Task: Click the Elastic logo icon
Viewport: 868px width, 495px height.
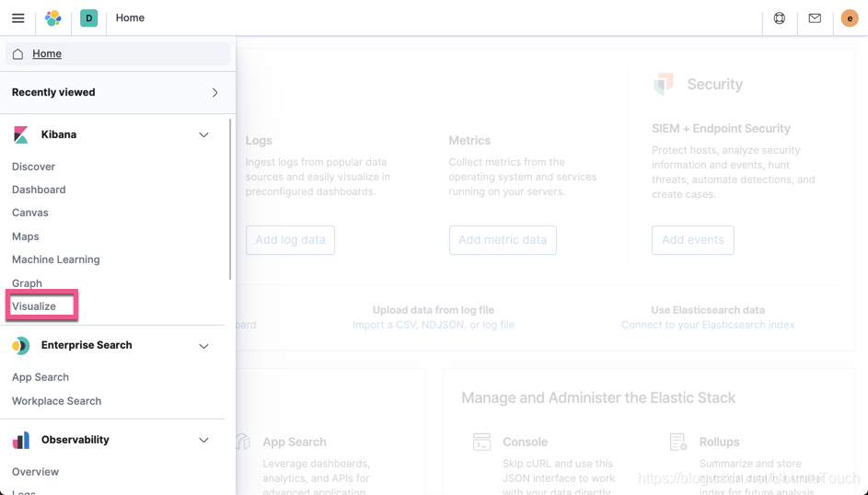Action: pyautogui.click(x=53, y=18)
